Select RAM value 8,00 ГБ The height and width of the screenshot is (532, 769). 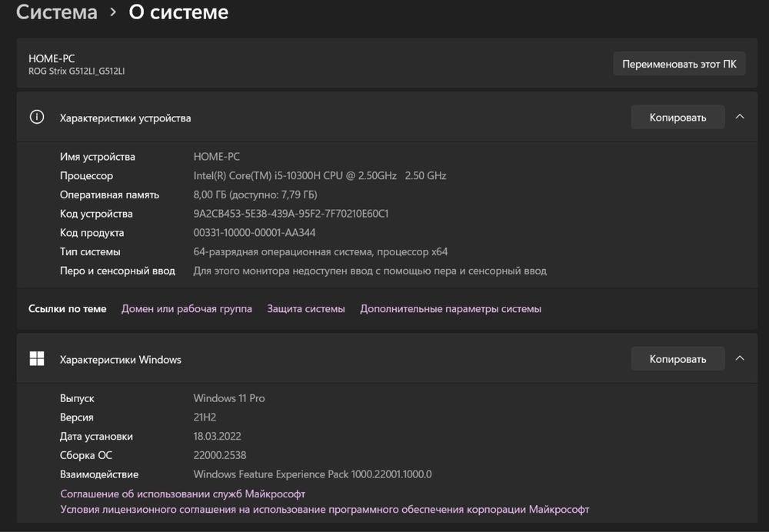click(255, 195)
